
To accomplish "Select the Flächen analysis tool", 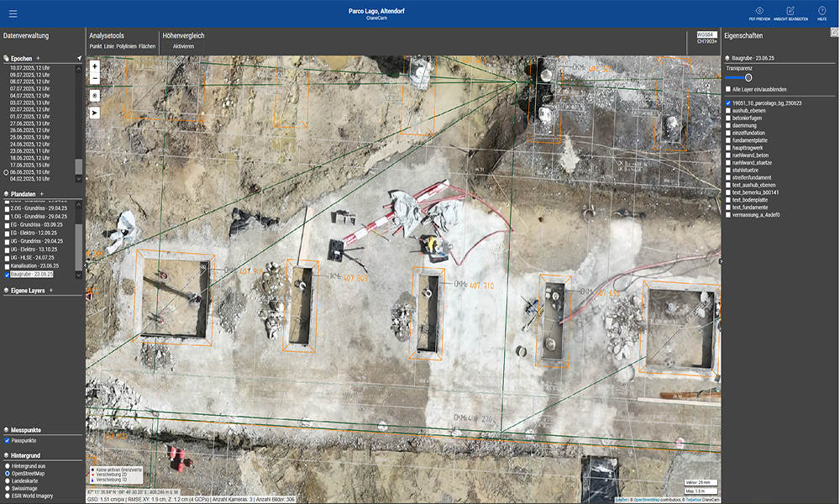I will point(147,46).
